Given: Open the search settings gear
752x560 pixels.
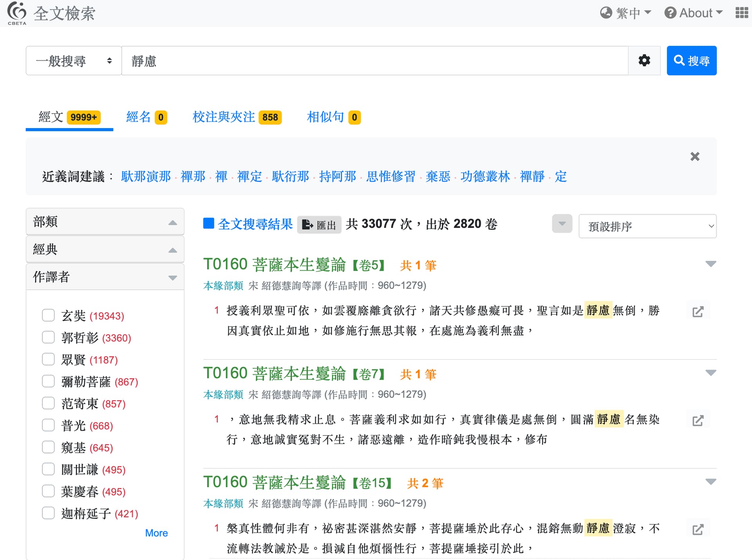Looking at the screenshot, I should (644, 61).
